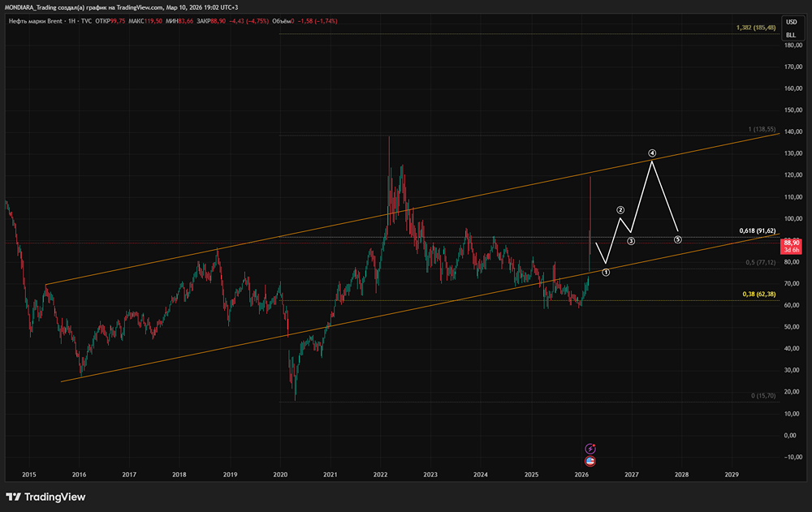The image size is (812, 512).
Task: Click the 2022 label on time axis
Action: tap(381, 475)
